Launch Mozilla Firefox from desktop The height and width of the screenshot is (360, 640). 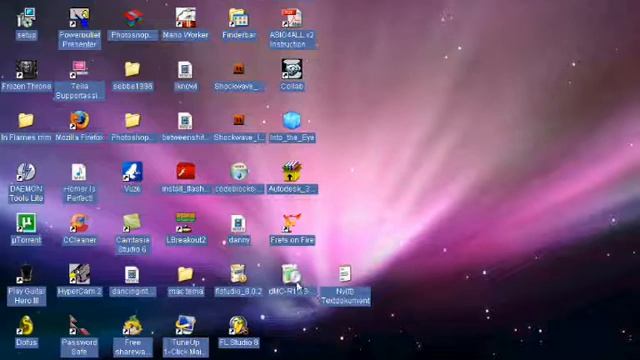click(x=79, y=121)
